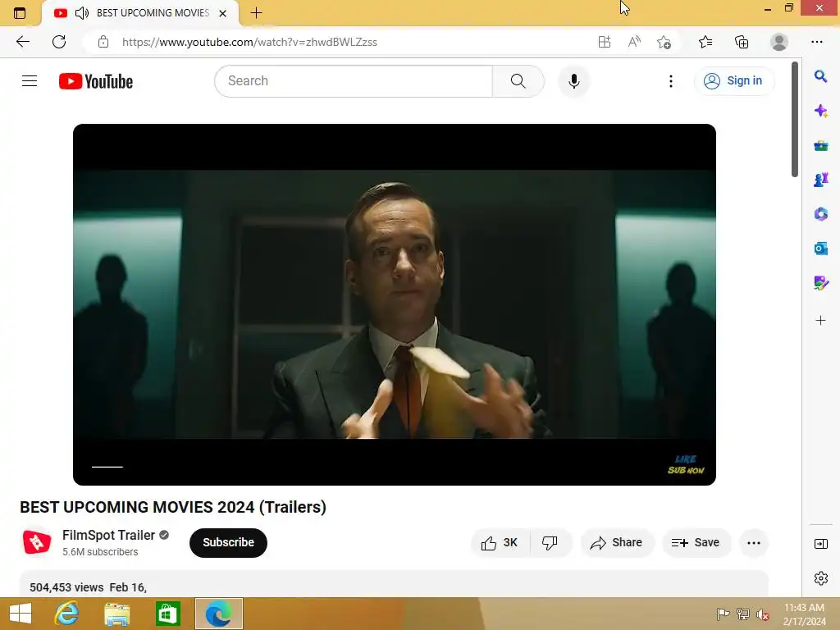Screen dimensions: 840x630
Task: Open Collections
Action: [742, 42]
